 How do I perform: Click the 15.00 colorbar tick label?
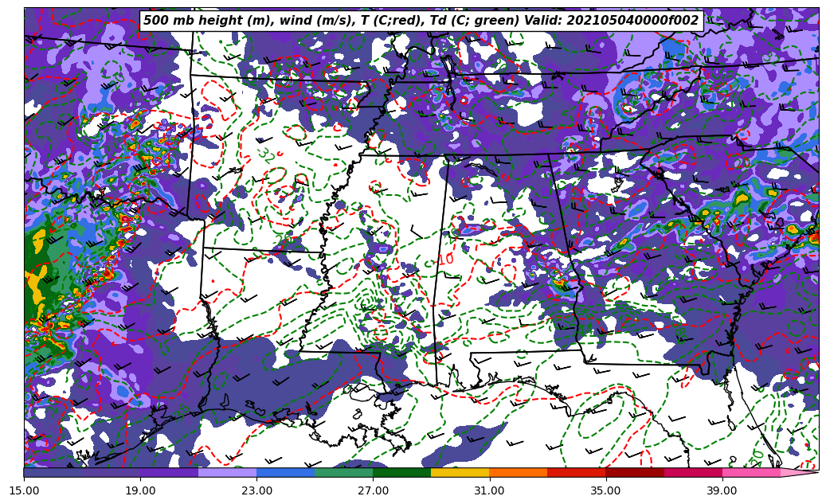pos(24,490)
